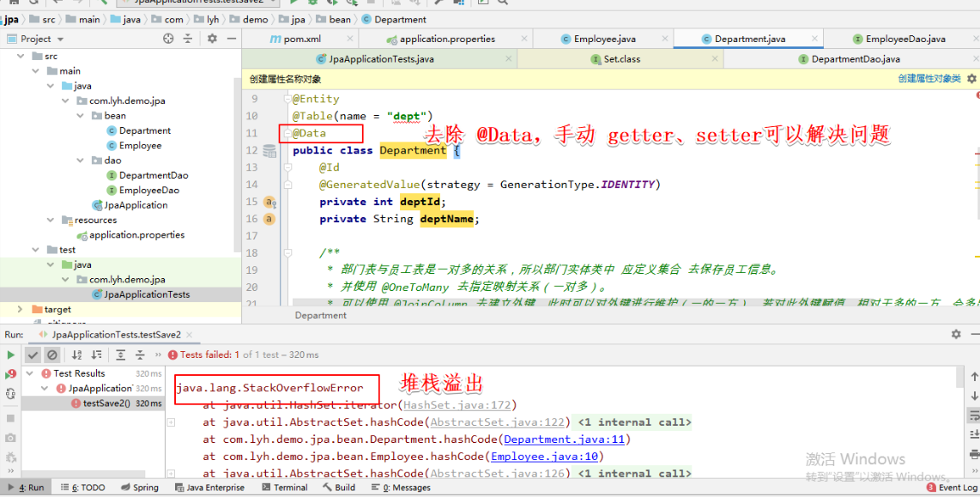
Task: Collapse Test Results node
Action: [x=29, y=373]
